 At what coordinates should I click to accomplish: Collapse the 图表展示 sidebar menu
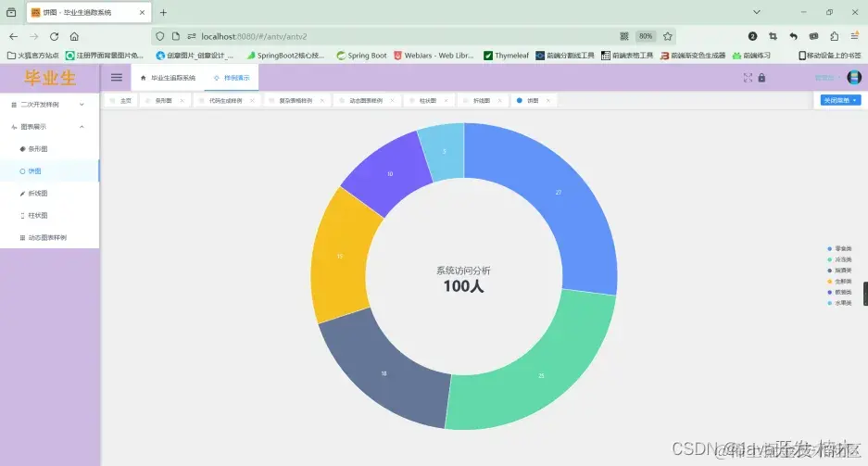(50, 127)
